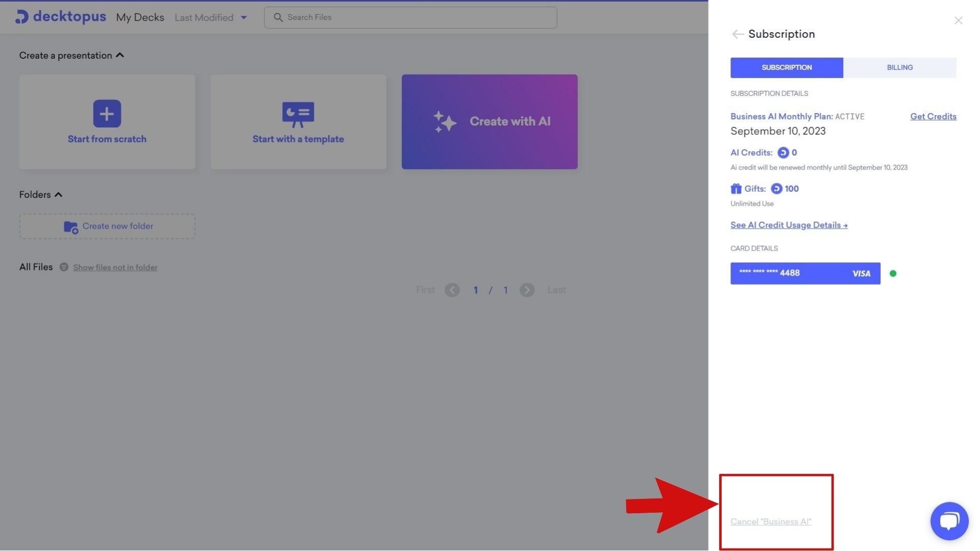Click the Get Credits link
The width and height of the screenshot is (980, 551).
click(x=933, y=116)
